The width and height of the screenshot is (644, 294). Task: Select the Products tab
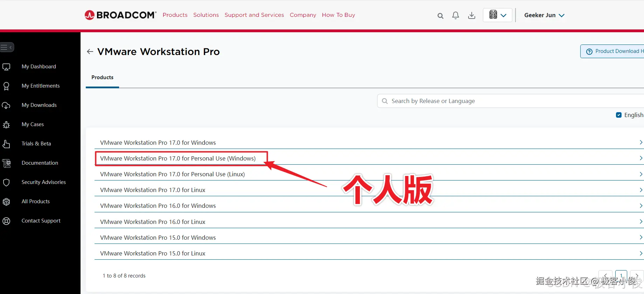102,77
